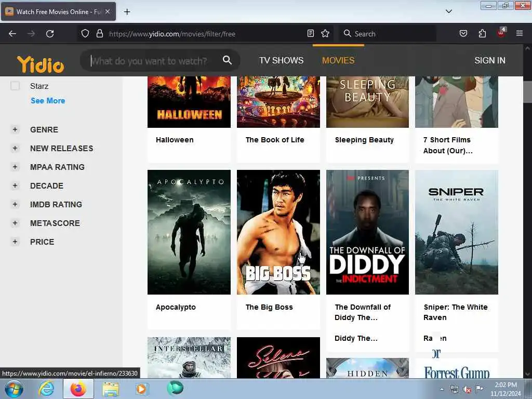The image size is (532, 399).
Task: Check the Starz filter checkbox
Action: [15, 86]
